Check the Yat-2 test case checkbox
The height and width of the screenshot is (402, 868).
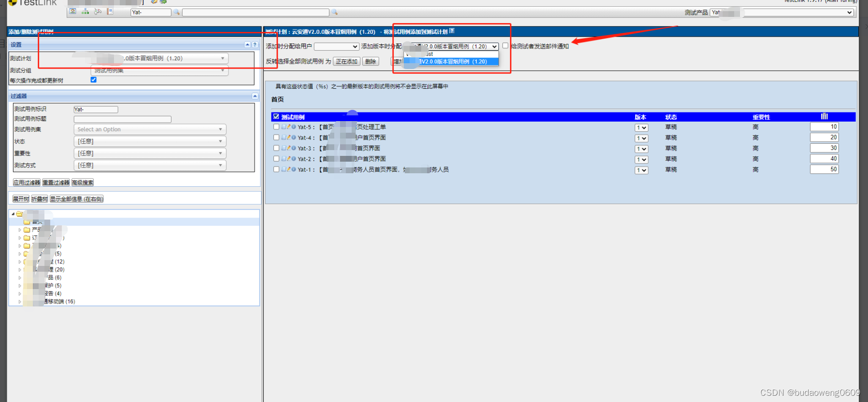click(276, 159)
